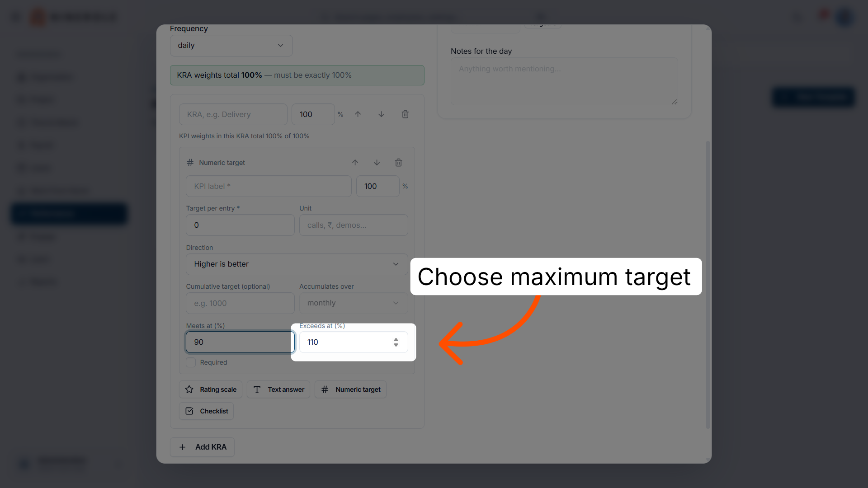Move Numeric target KPI down
Screen dimensions: 868x488
click(x=377, y=163)
